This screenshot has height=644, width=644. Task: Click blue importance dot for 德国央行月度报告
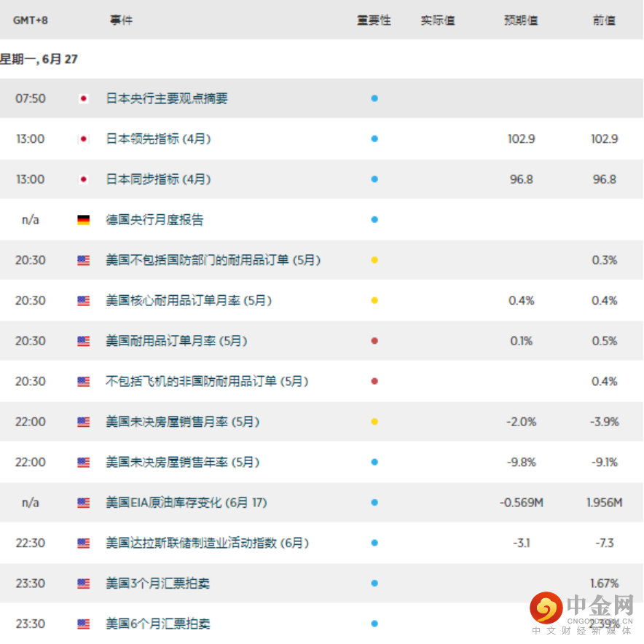click(374, 220)
